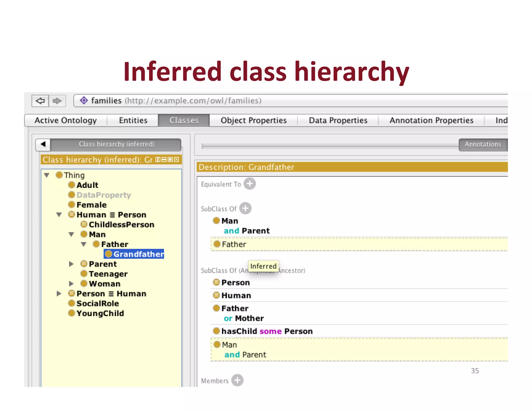Click Parent in 'Man and Parent' asserted superclass
Image resolution: width=532 pixels, height=411 pixels.
(256, 231)
